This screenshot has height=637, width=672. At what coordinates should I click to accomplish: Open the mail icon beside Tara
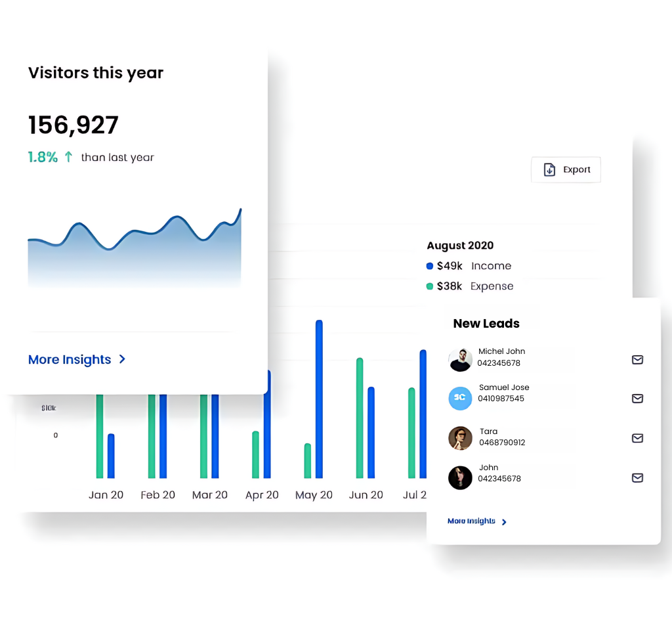[637, 438]
